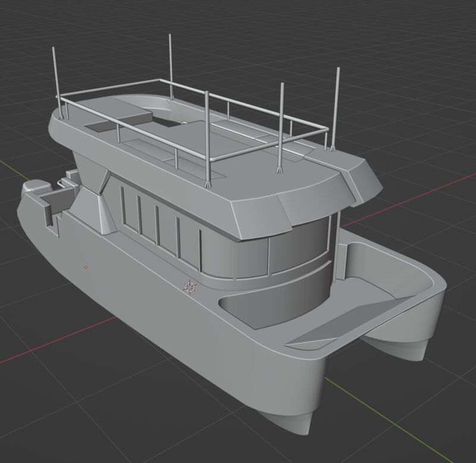Screen dimensions: 476x463
Task: Click the outboard motor at the stern
Action: (33, 187)
